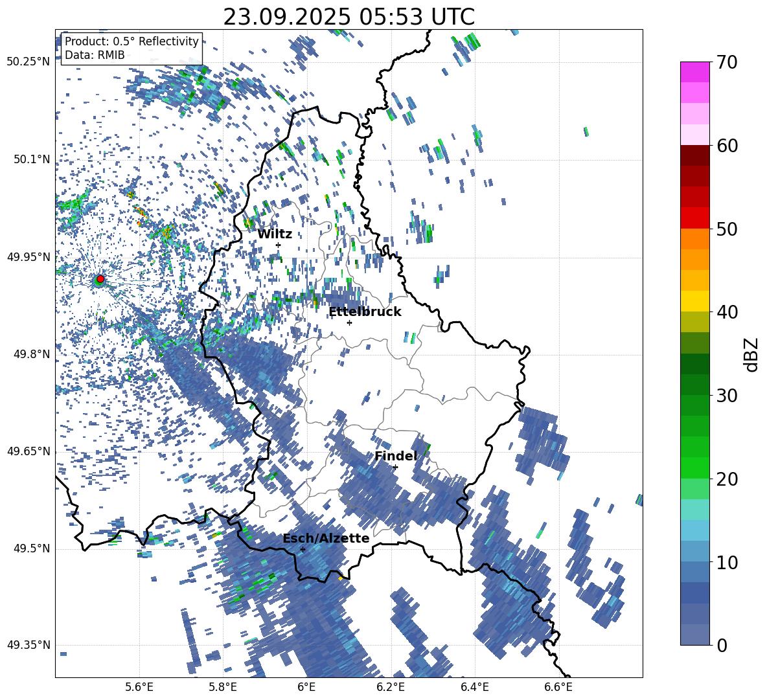767x700 pixels.
Task: Click the red radar site marker
Action: pyautogui.click(x=100, y=279)
